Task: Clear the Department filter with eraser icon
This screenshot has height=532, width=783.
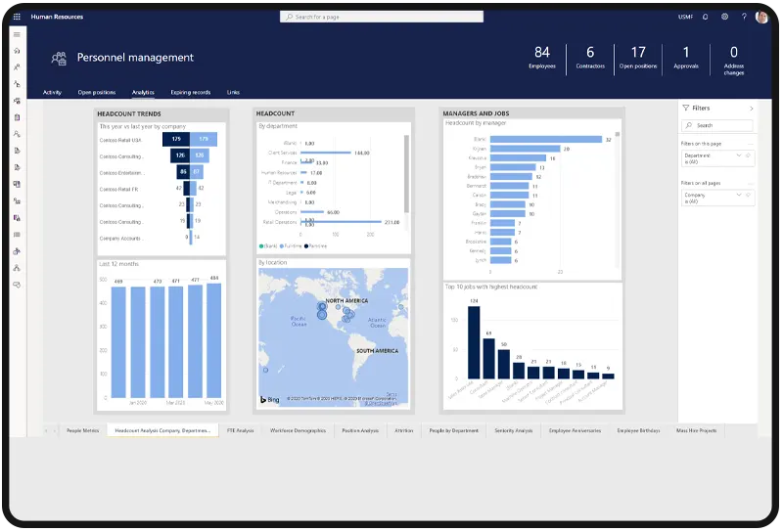Action: pos(750,155)
